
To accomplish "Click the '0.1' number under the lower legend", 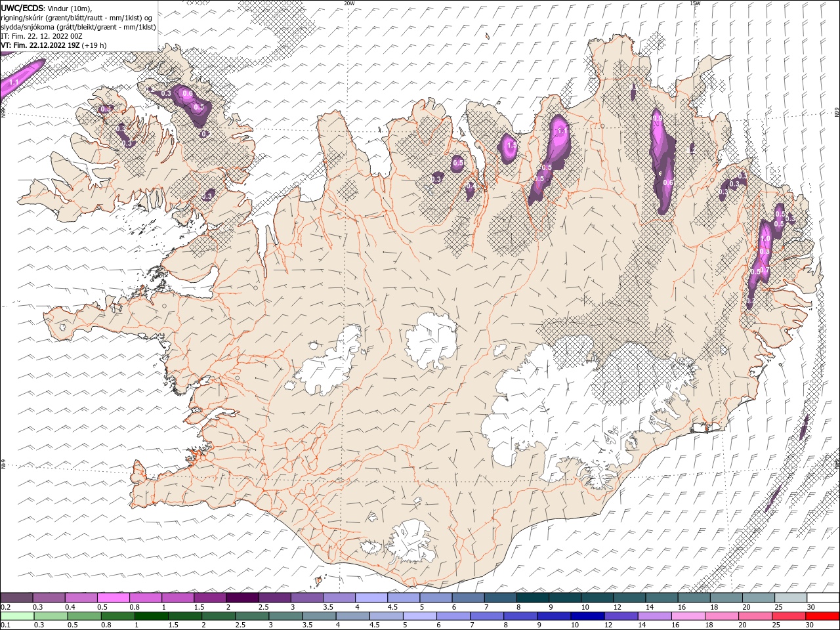I will [6, 625].
